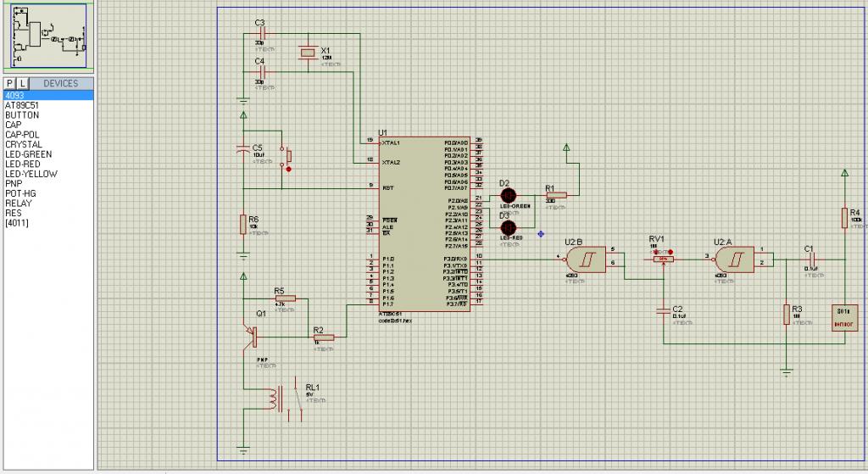Select the R2 resistor symbol
Image resolution: width=868 pixels, height=474 pixels.
[324, 337]
